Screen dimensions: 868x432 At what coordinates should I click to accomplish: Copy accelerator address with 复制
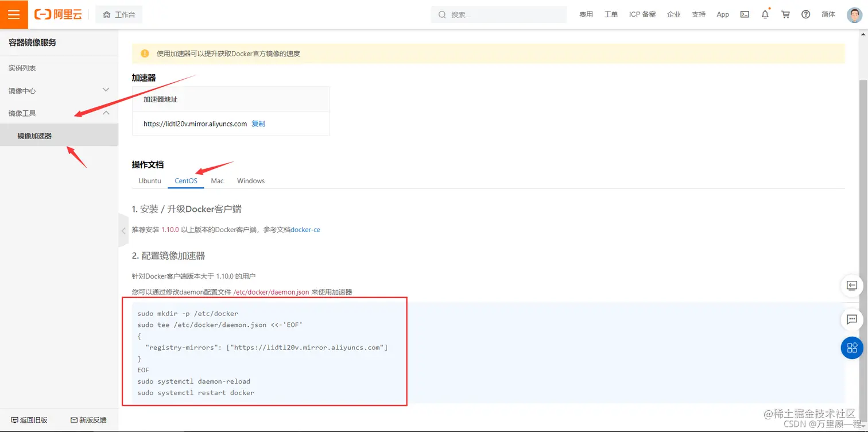coord(258,124)
